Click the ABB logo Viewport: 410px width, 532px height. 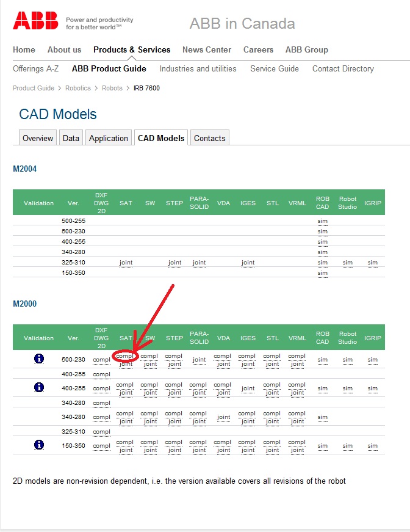pyautogui.click(x=35, y=21)
